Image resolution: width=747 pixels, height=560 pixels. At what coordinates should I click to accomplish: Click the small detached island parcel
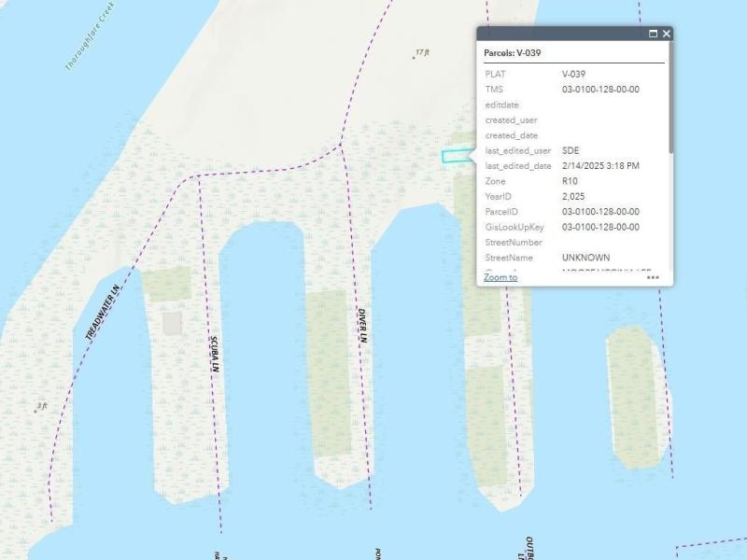coord(637,397)
